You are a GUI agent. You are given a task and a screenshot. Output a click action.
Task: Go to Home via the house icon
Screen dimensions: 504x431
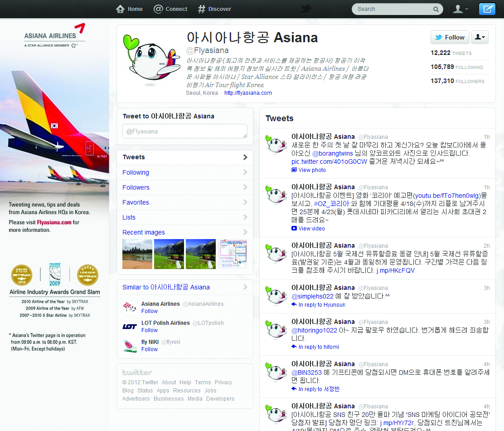tap(120, 9)
